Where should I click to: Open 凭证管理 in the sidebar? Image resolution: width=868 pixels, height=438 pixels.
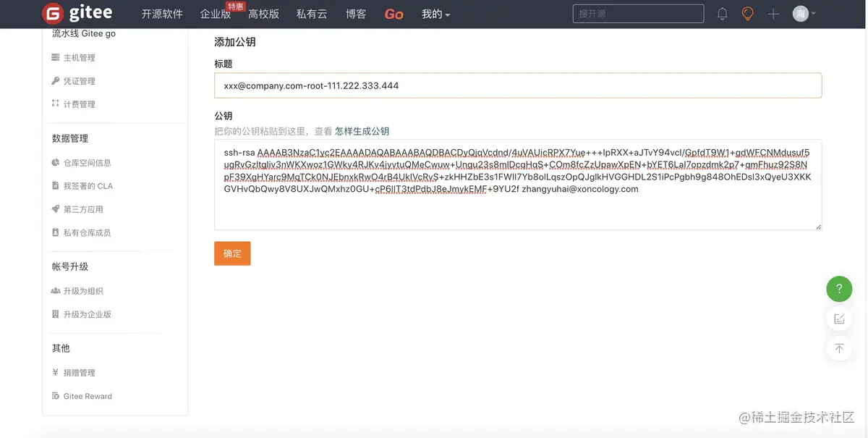(x=79, y=81)
